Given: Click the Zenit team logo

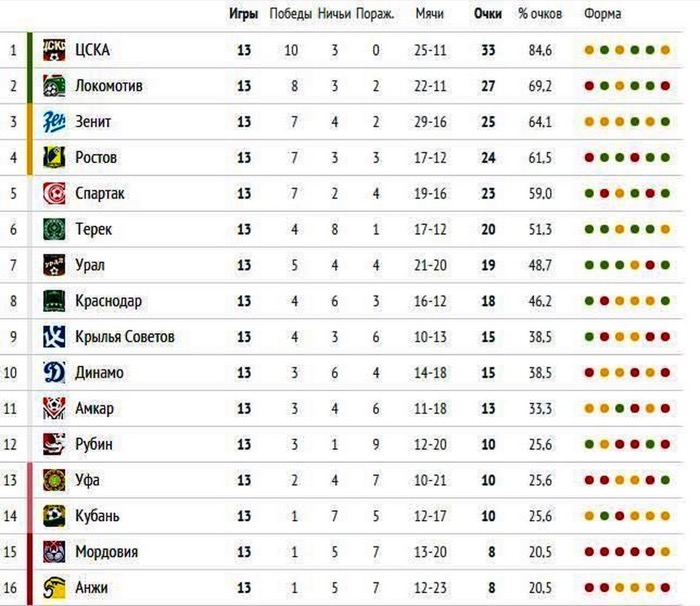Looking at the screenshot, I should [54, 121].
